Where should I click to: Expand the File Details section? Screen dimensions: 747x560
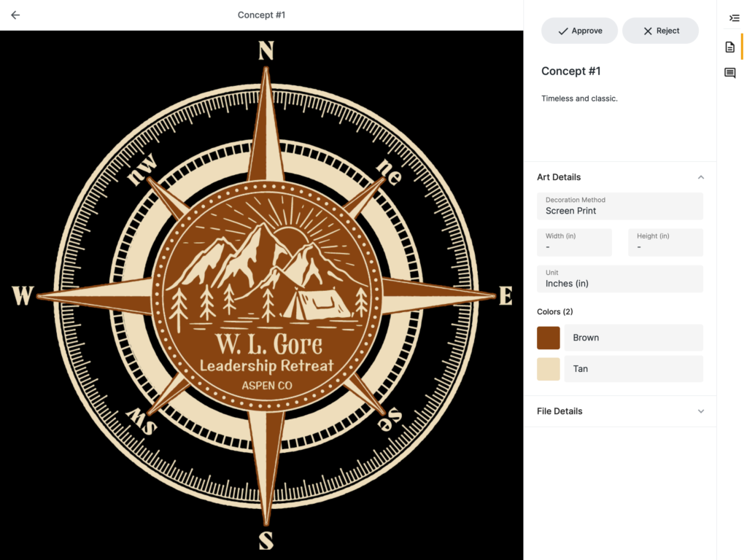pyautogui.click(x=701, y=411)
